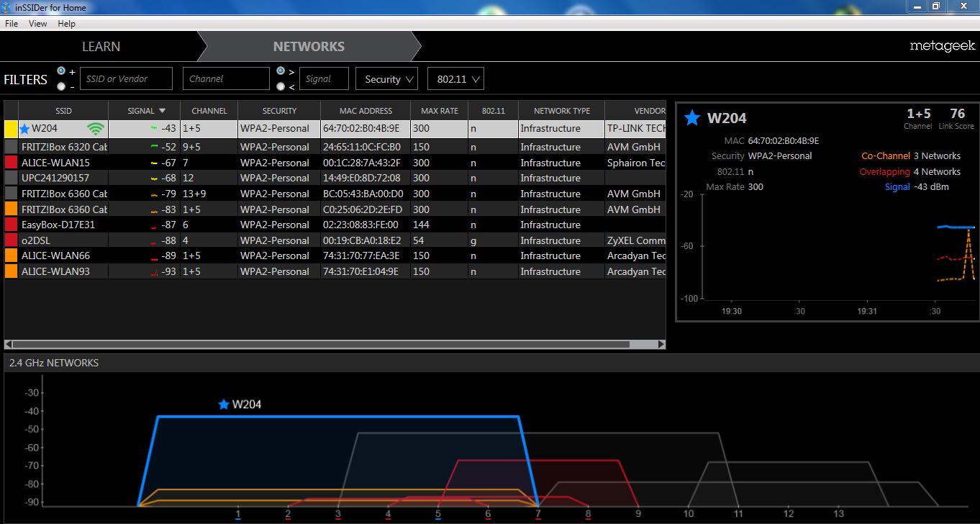Open the 802.11 filter dropdown
980x524 pixels.
pyautogui.click(x=455, y=79)
